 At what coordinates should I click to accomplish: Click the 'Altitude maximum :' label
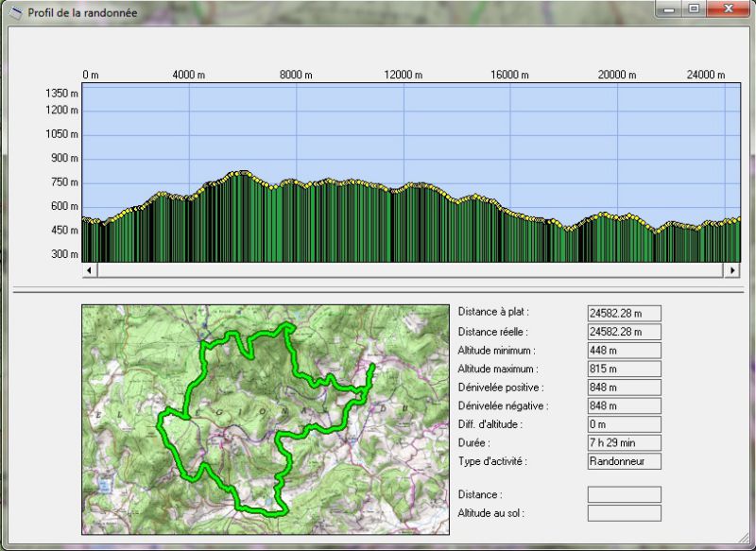[498, 369]
